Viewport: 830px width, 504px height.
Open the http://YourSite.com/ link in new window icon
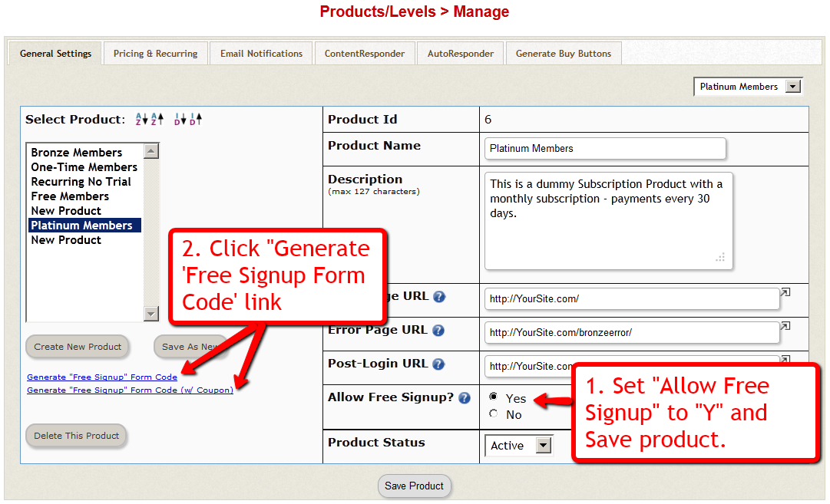coord(785,292)
